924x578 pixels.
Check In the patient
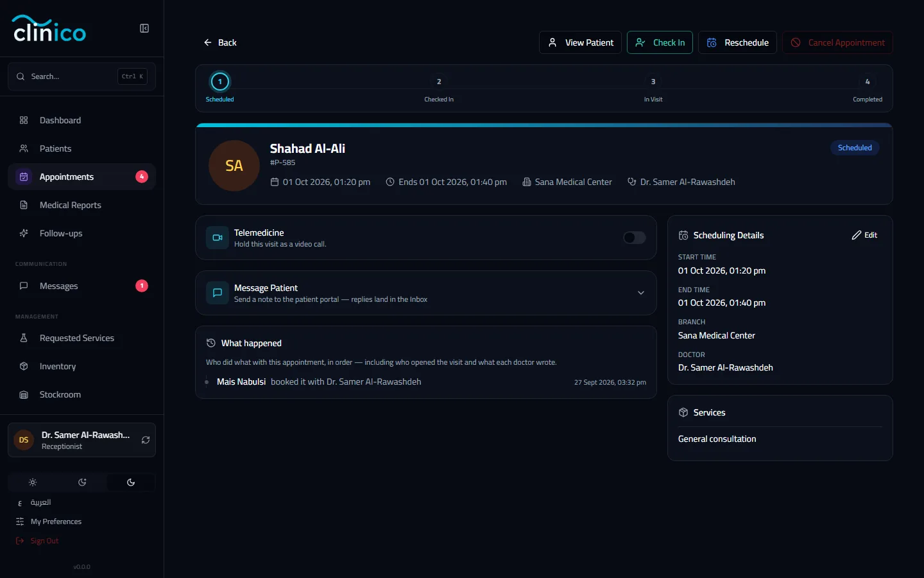pyautogui.click(x=660, y=42)
